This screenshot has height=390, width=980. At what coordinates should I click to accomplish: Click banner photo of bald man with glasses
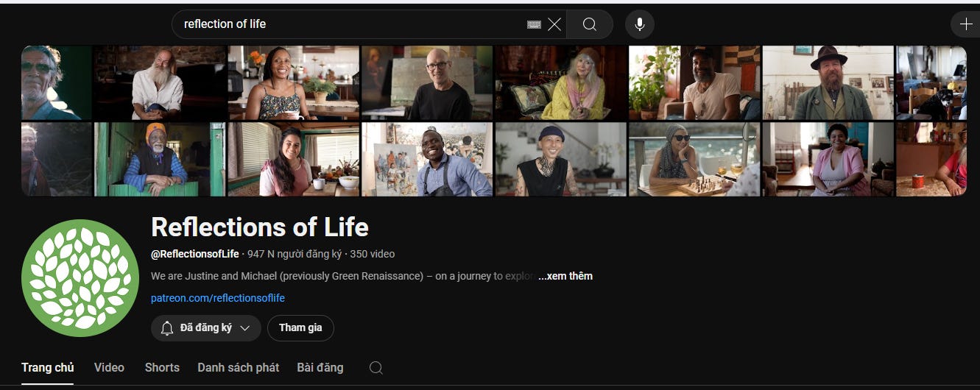426,83
